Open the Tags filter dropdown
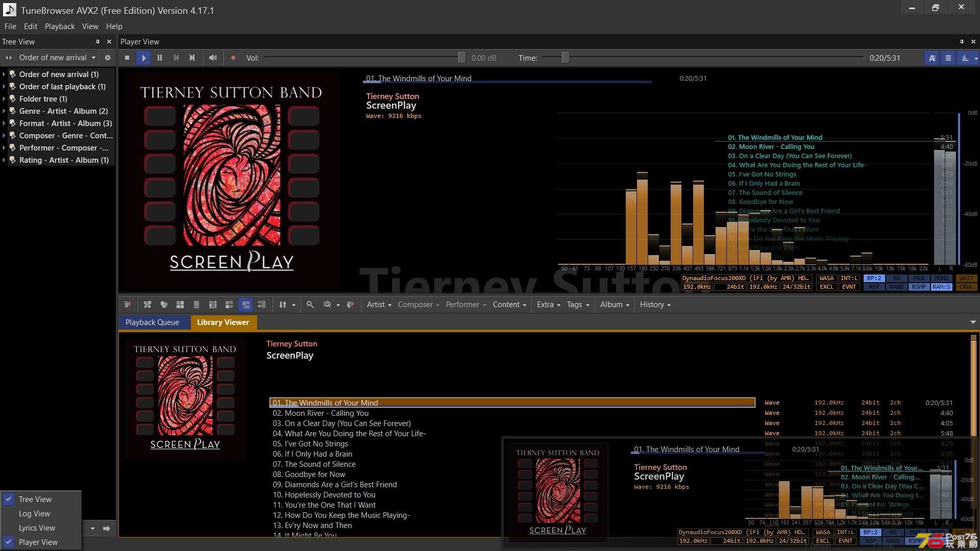This screenshot has height=551, width=980. click(x=578, y=305)
